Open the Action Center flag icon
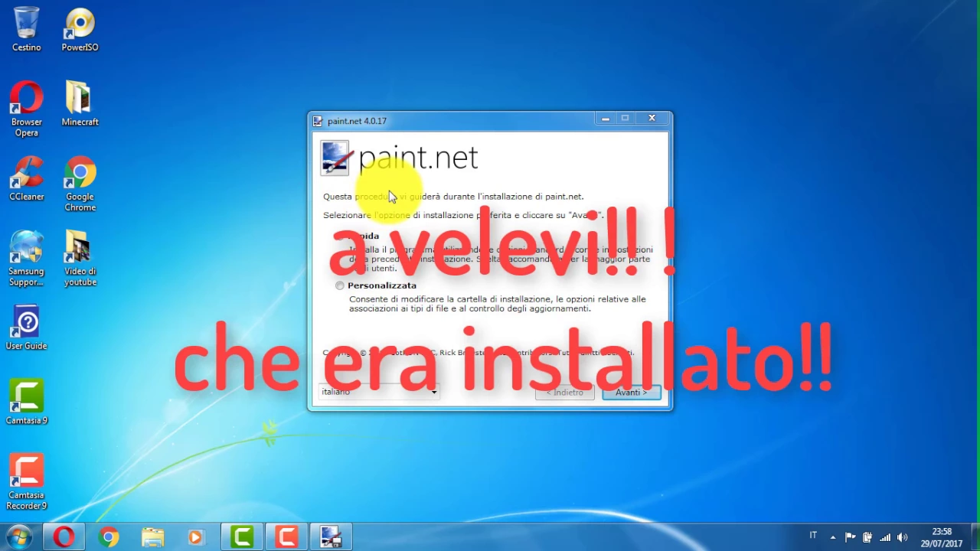This screenshot has width=980, height=551. click(x=850, y=537)
